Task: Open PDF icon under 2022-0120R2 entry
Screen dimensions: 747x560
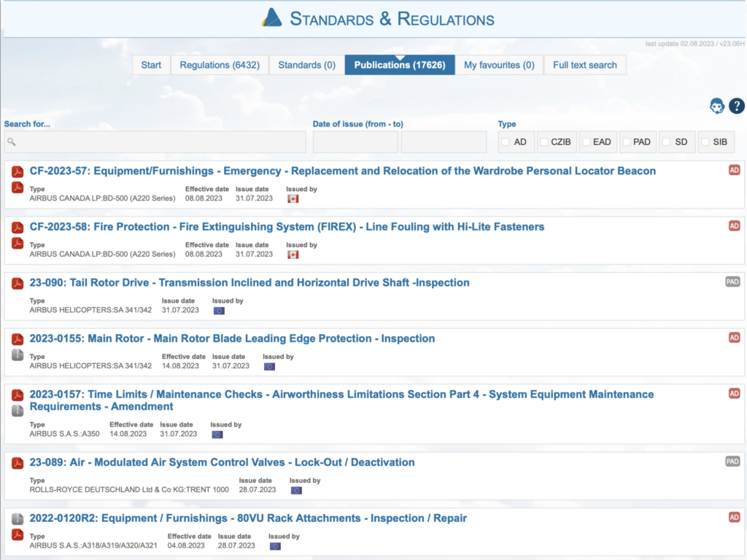Action: [x=18, y=534]
